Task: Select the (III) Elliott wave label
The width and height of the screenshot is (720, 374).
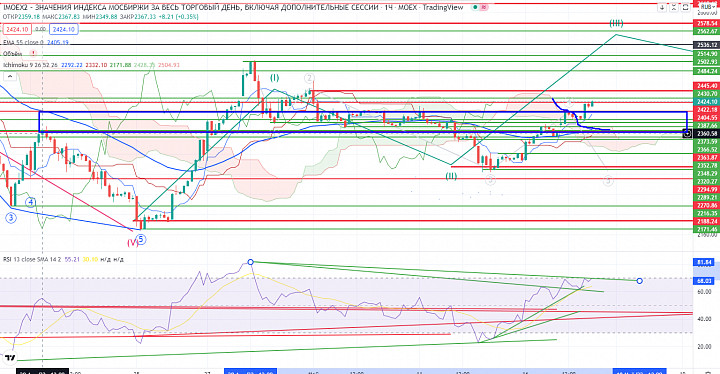Action: pos(616,23)
